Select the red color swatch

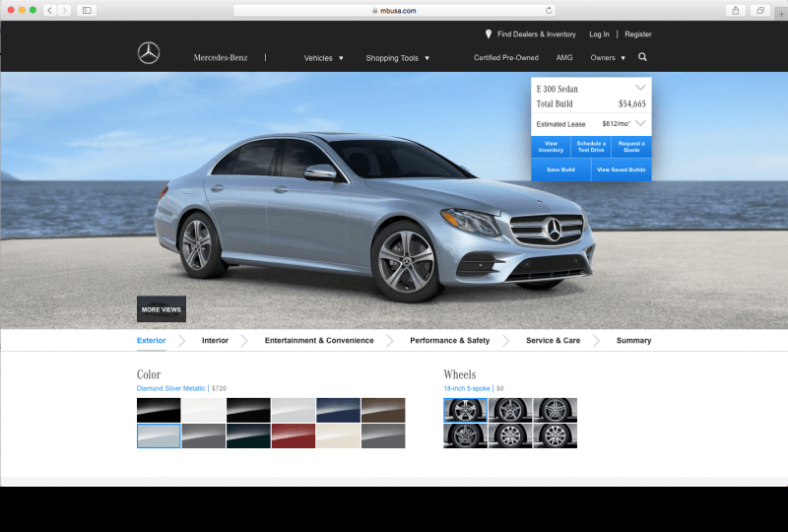(x=294, y=435)
